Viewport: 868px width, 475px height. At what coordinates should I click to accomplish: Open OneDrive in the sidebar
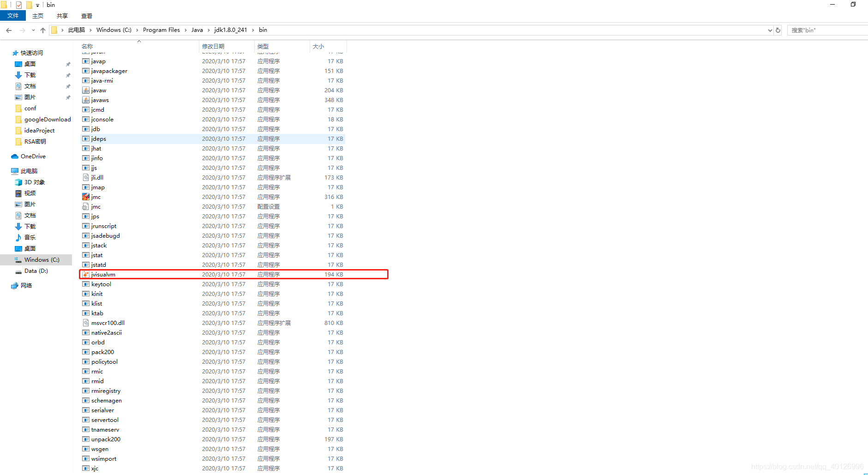click(x=28, y=156)
